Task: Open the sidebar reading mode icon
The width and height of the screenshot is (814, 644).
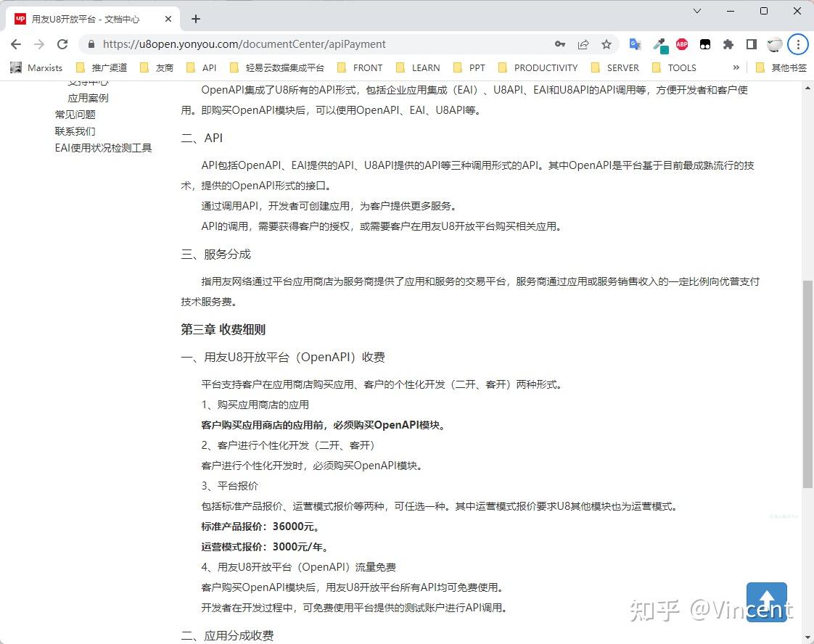Action: [752, 44]
